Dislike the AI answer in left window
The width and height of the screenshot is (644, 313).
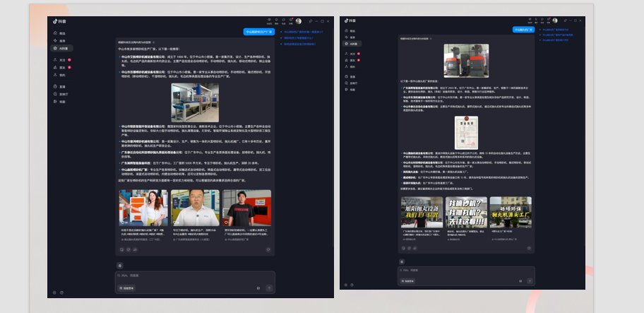point(129,249)
